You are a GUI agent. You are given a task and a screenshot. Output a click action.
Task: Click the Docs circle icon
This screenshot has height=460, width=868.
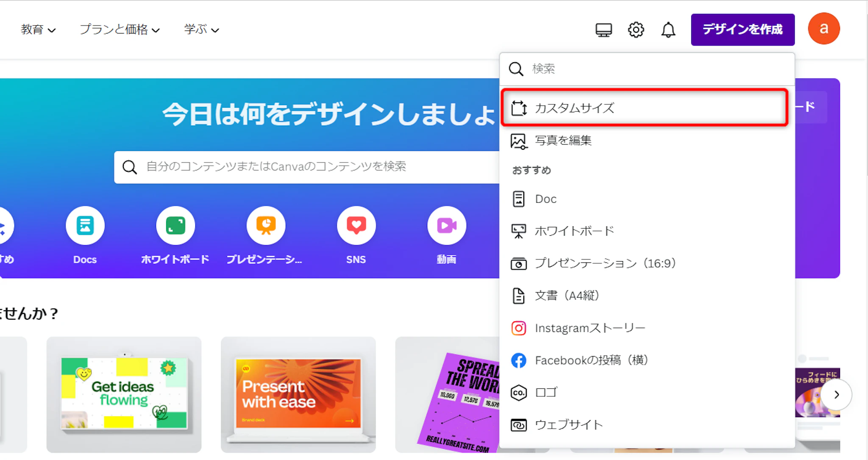point(85,226)
